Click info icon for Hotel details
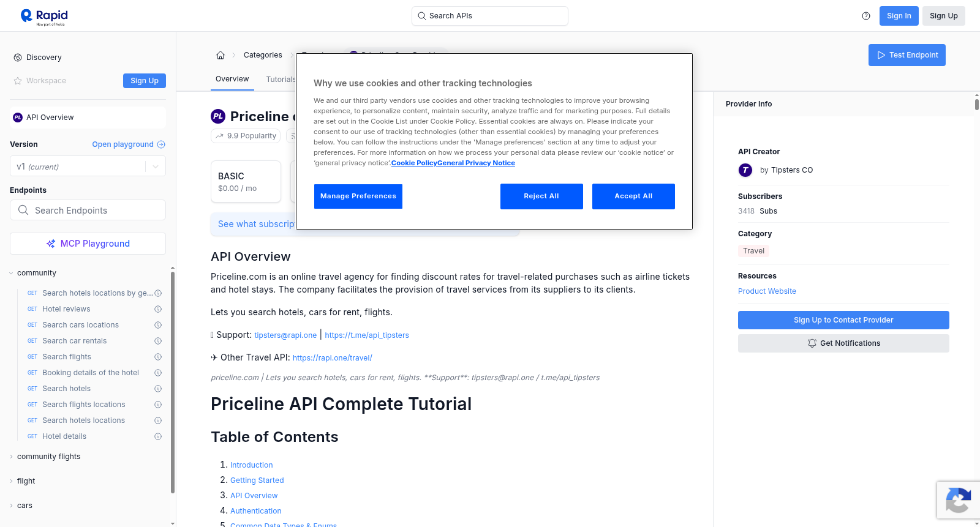980x527 pixels. [x=158, y=436]
